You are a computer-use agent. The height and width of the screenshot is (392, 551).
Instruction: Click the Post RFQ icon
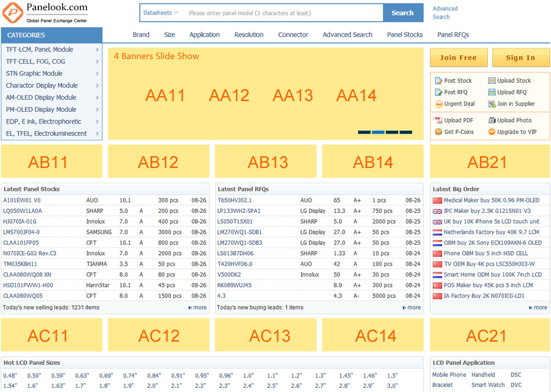(439, 92)
